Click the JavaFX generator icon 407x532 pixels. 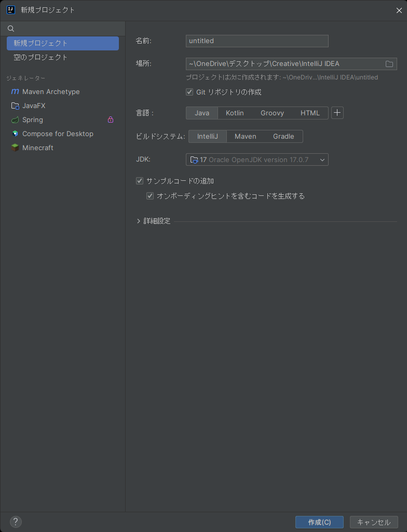15,106
